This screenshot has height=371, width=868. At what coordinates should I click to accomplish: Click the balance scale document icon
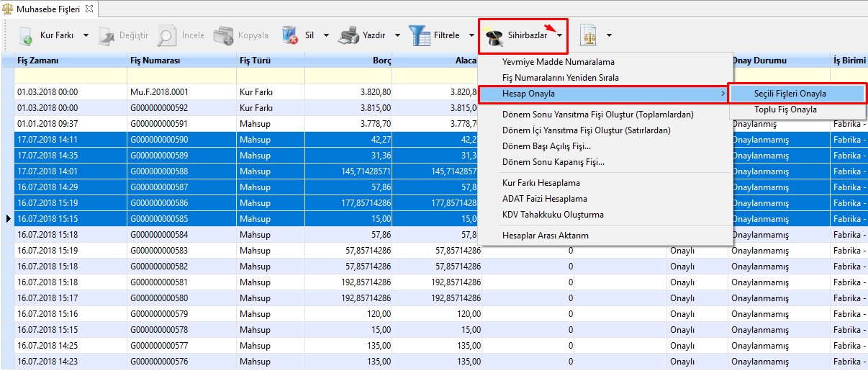coord(588,35)
